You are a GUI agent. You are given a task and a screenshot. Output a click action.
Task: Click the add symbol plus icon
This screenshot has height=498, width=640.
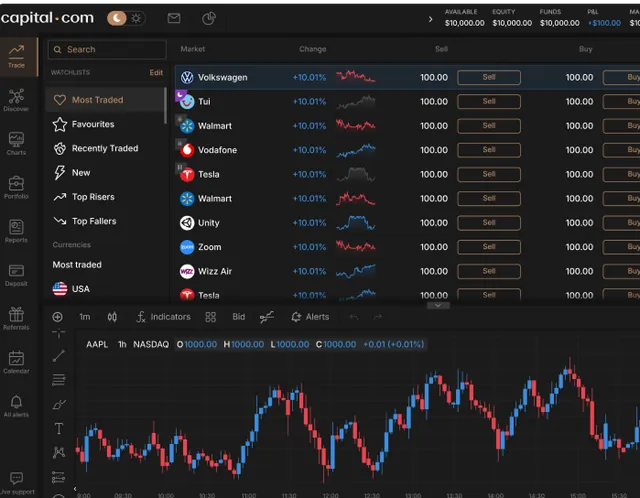[58, 317]
